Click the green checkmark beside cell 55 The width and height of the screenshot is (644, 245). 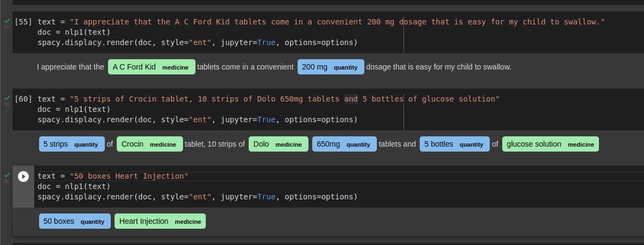[x=7, y=21]
